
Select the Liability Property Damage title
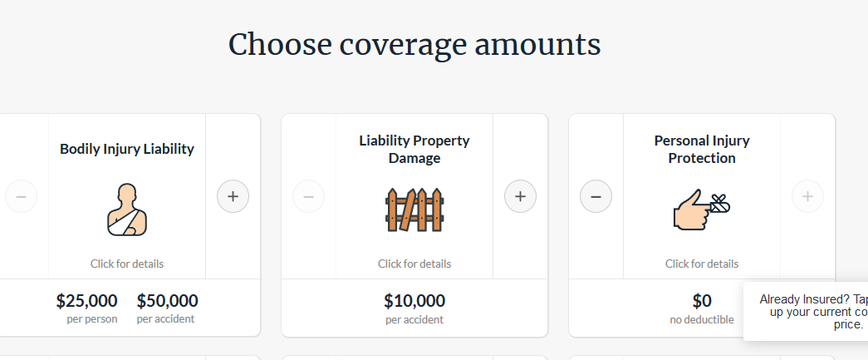click(x=414, y=149)
